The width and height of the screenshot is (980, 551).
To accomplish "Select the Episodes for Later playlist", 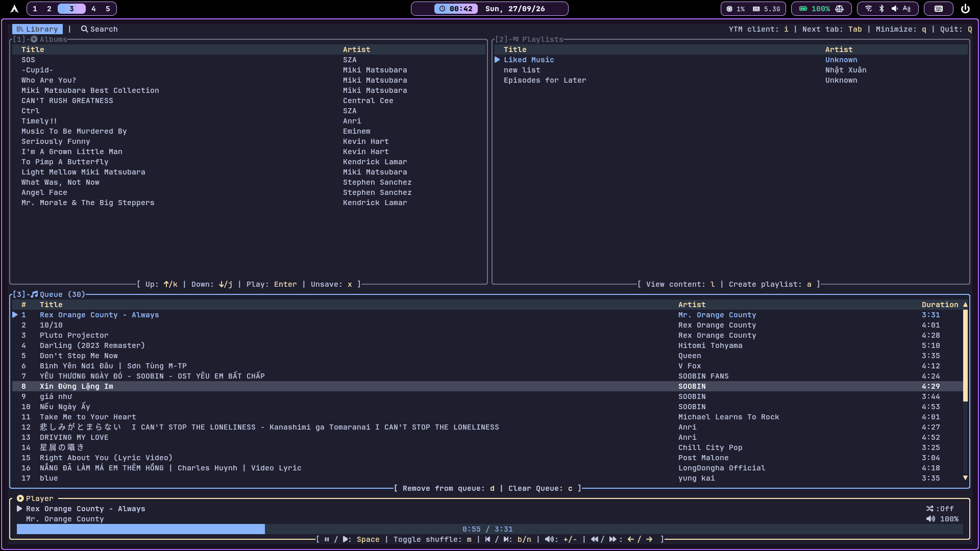I will pyautogui.click(x=731, y=80).
